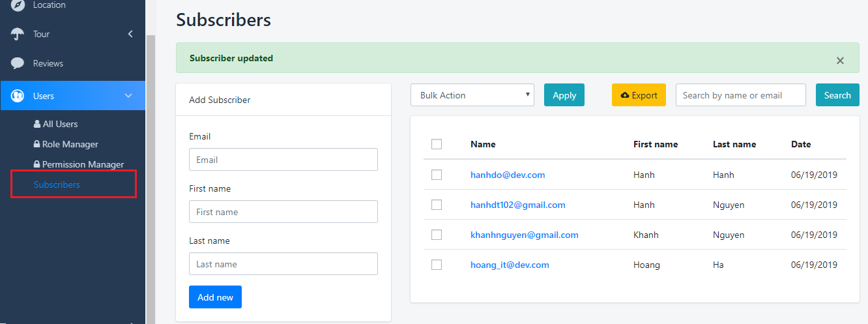
Task: Expand the Tour menu arrow
Action: coord(130,34)
